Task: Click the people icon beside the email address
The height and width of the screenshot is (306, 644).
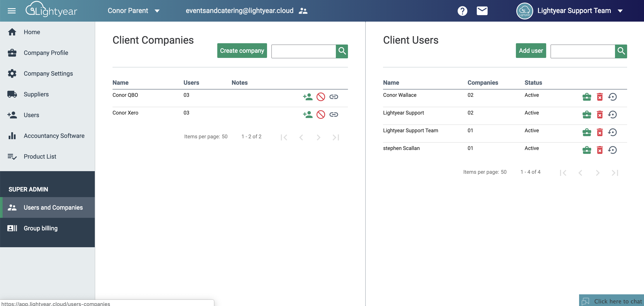Action: click(x=303, y=11)
